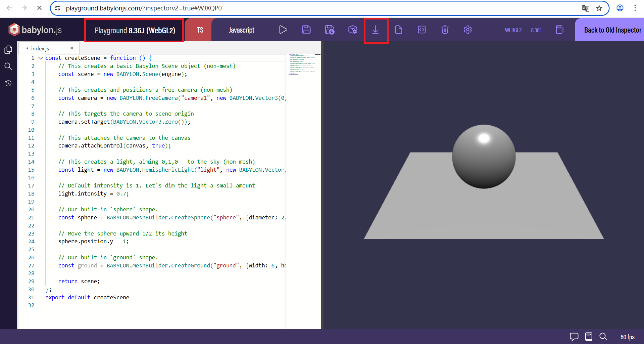Open the forum speech-bubble icon in footer
644x344 pixels.
point(574,337)
